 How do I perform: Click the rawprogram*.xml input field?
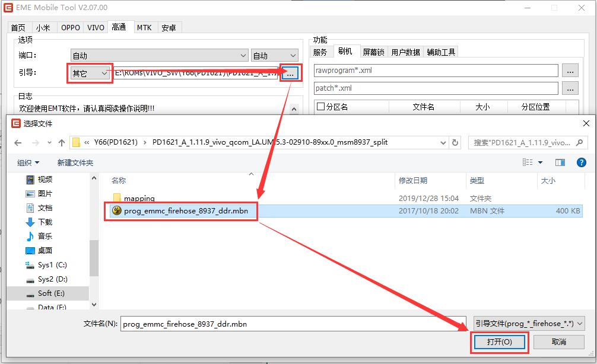436,71
